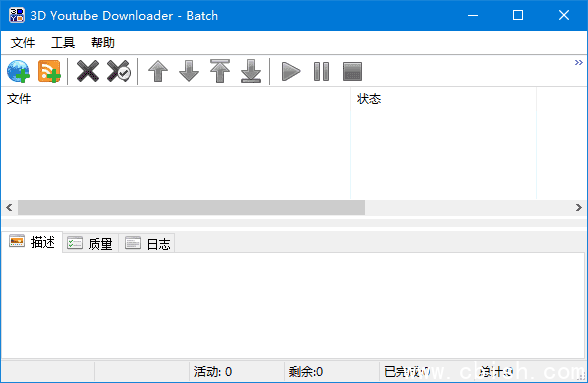Minimize the 3D Youtube Downloader window
This screenshot has height=383, width=588.
pyautogui.click(x=473, y=15)
